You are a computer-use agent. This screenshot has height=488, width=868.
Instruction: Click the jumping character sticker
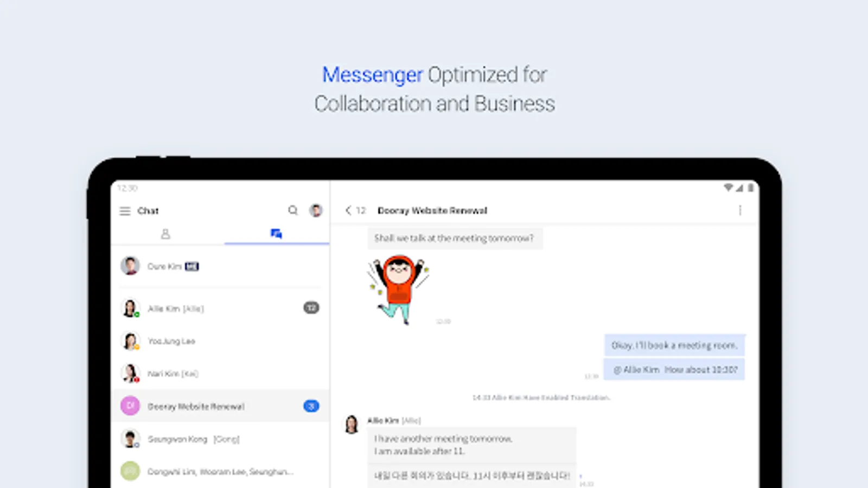click(x=398, y=290)
